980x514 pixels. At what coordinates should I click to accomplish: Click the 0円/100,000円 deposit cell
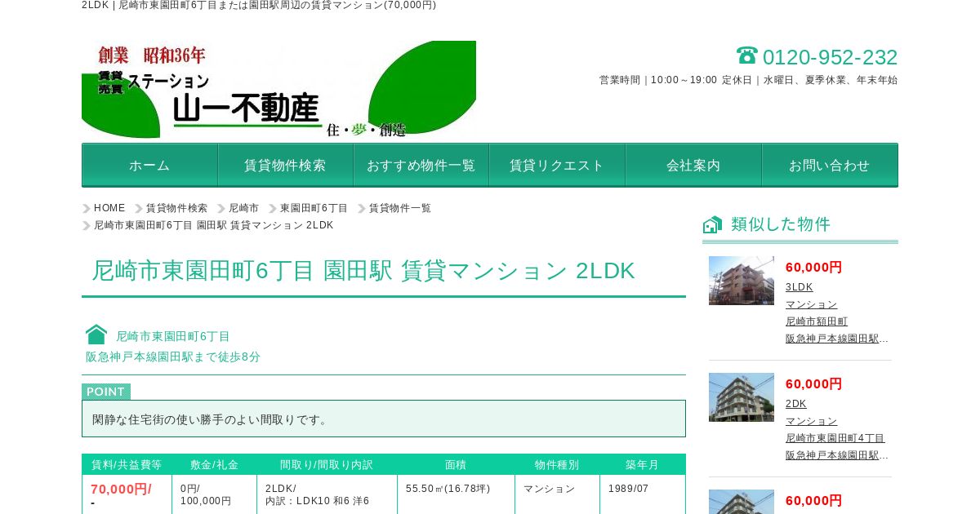[215, 494]
